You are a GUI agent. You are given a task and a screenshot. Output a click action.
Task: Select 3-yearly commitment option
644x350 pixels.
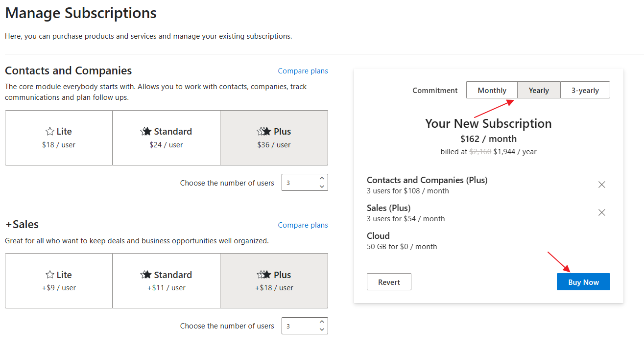(585, 90)
